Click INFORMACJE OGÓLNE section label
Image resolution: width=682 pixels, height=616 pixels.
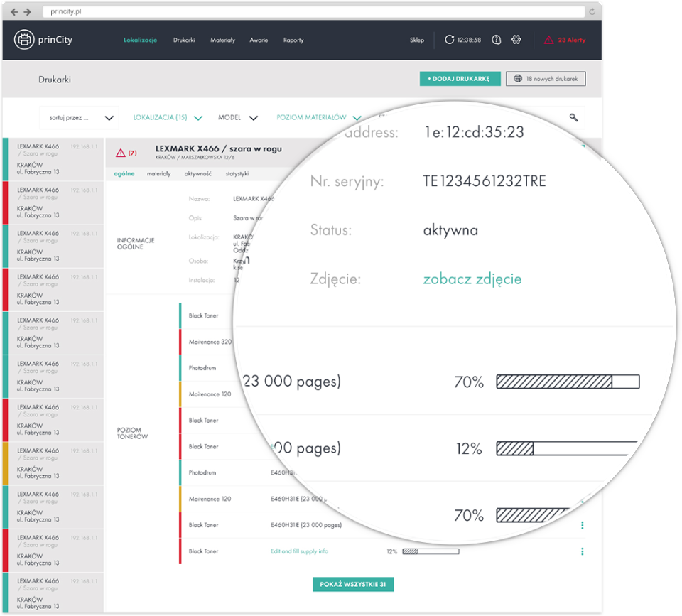click(x=135, y=244)
